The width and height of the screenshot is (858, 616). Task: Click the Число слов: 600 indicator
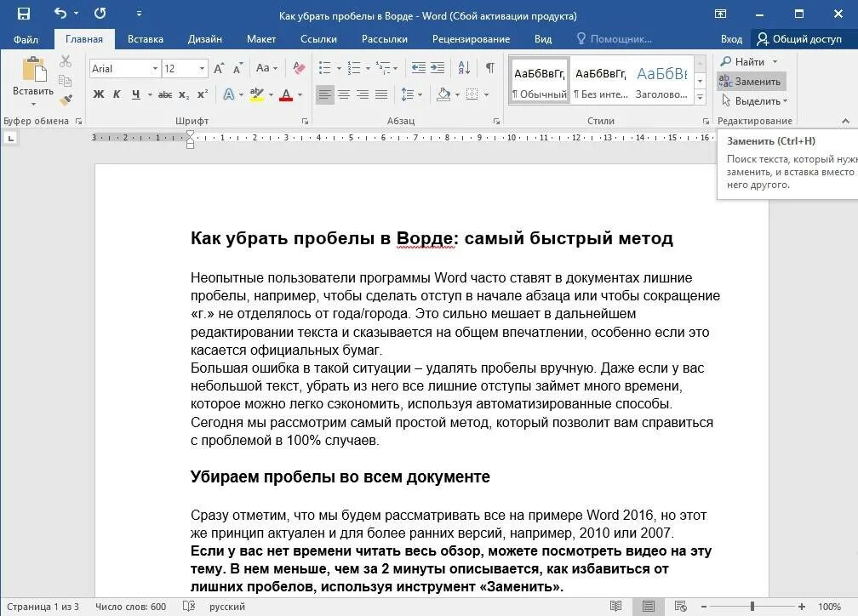pos(131,606)
